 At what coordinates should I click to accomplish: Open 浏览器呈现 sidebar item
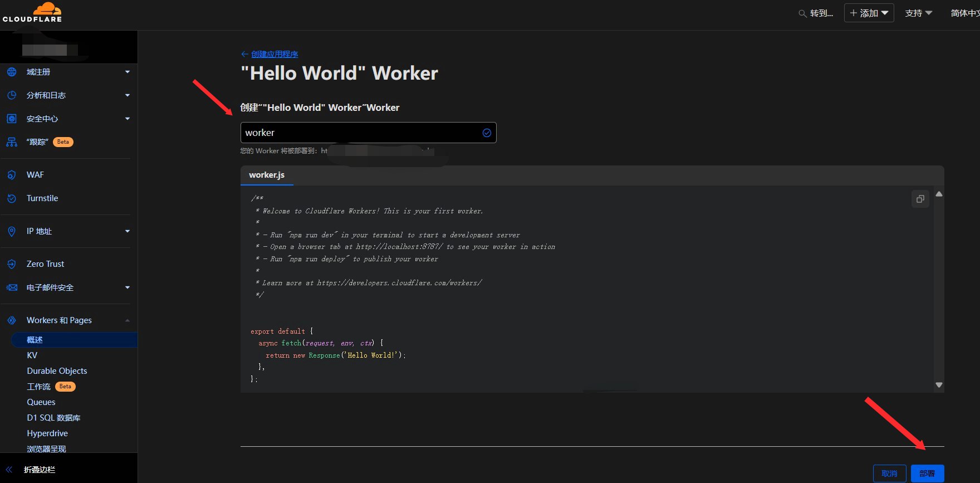pos(46,448)
